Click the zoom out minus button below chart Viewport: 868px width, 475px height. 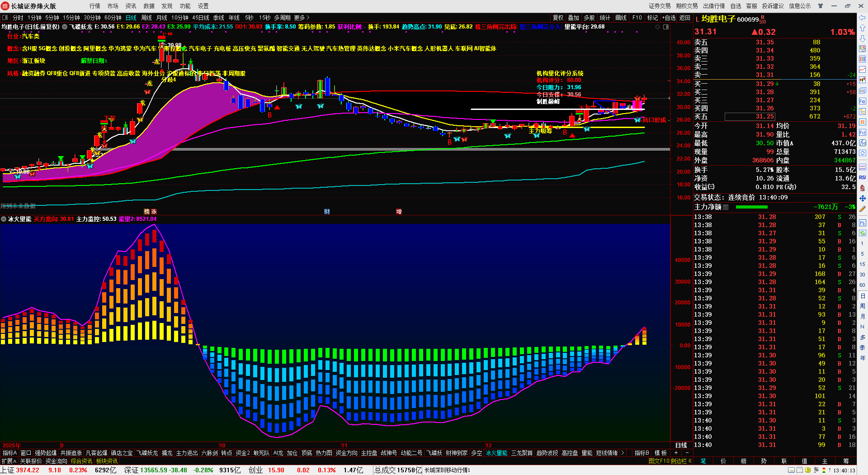[x=687, y=453]
